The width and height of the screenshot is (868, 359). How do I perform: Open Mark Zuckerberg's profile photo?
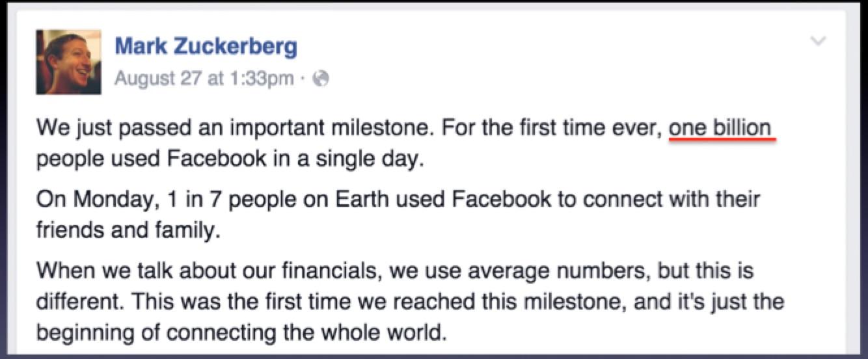pos(68,62)
